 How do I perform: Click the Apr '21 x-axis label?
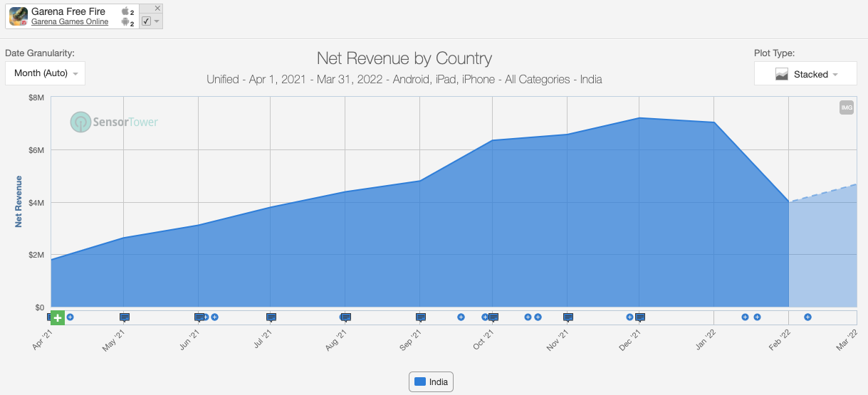point(42,341)
